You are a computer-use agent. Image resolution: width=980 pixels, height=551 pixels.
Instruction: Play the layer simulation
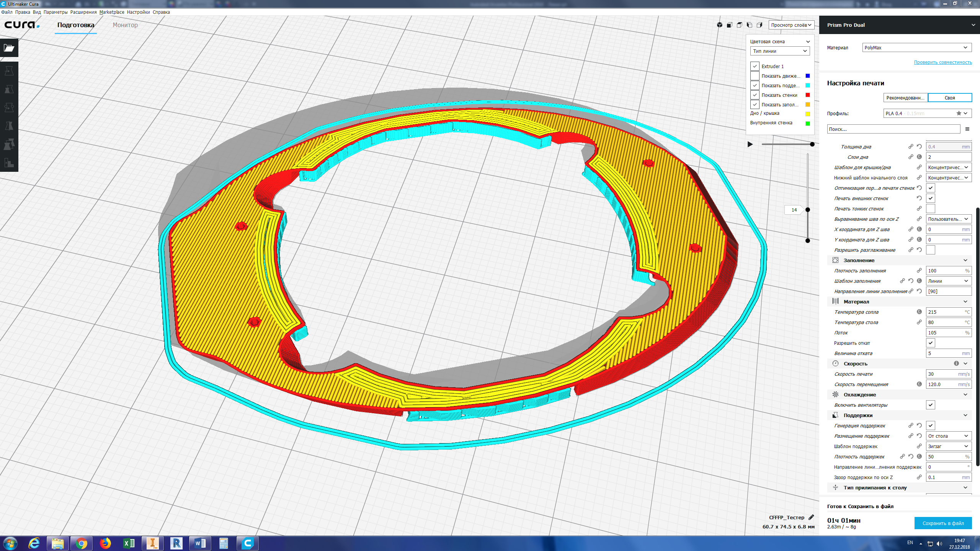click(x=750, y=144)
